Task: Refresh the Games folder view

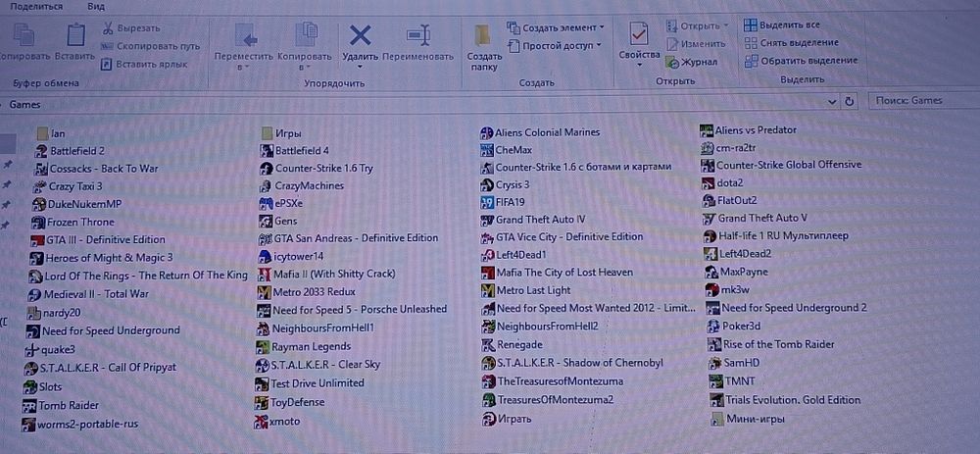Action: coord(849,101)
